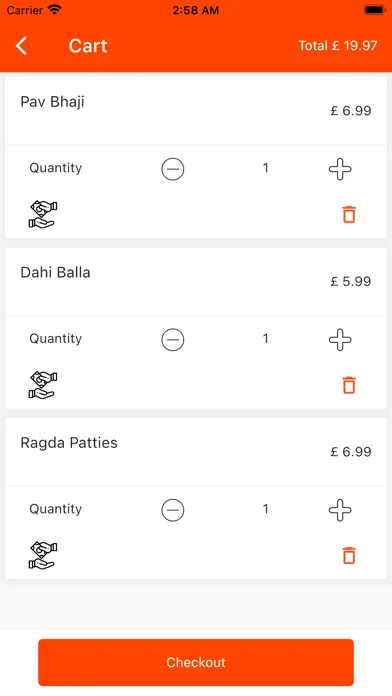Viewport: 392px width, 696px height.
Task: Delete Ragda Patties using trash icon
Action: [349, 555]
